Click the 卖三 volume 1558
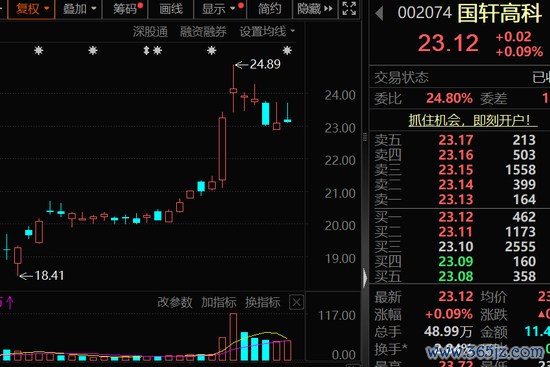The width and height of the screenshot is (550, 367). 521,170
